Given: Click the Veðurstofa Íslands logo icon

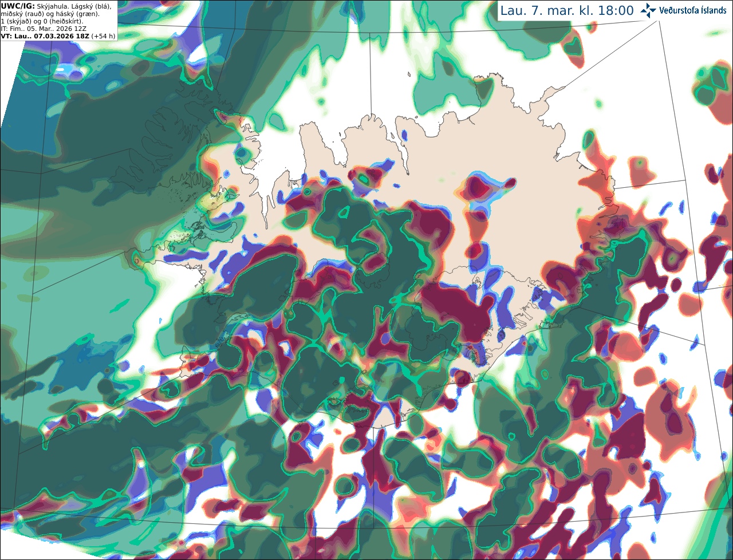Looking at the screenshot, I should (x=648, y=10).
